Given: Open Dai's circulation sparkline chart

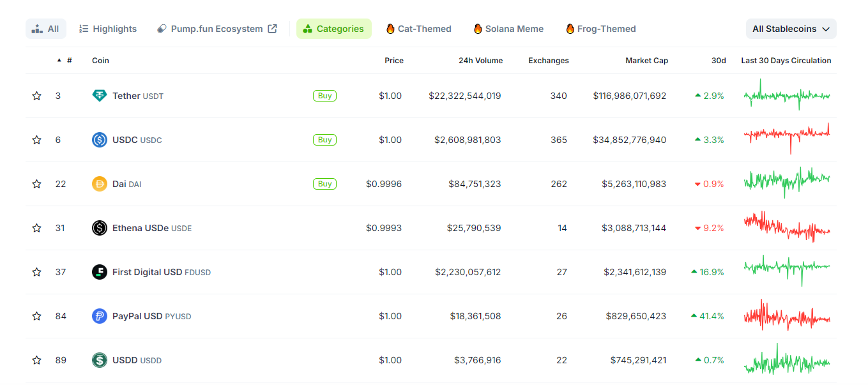Looking at the screenshot, I should [787, 182].
